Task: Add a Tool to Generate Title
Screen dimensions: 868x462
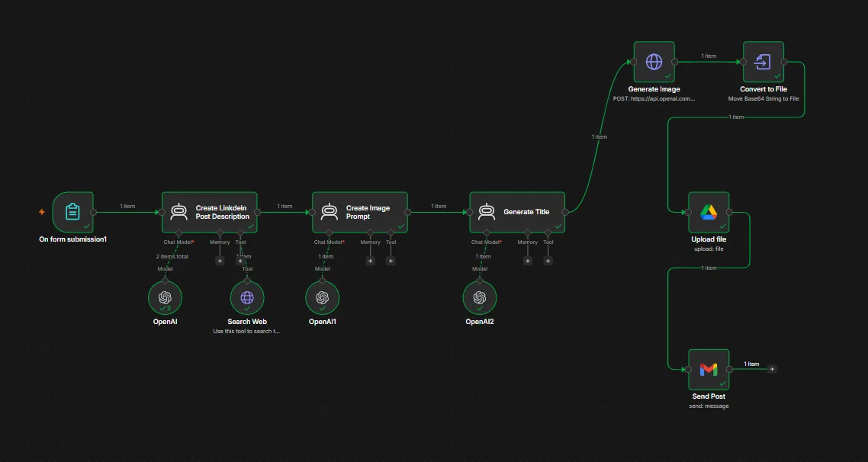Action: 548,261
